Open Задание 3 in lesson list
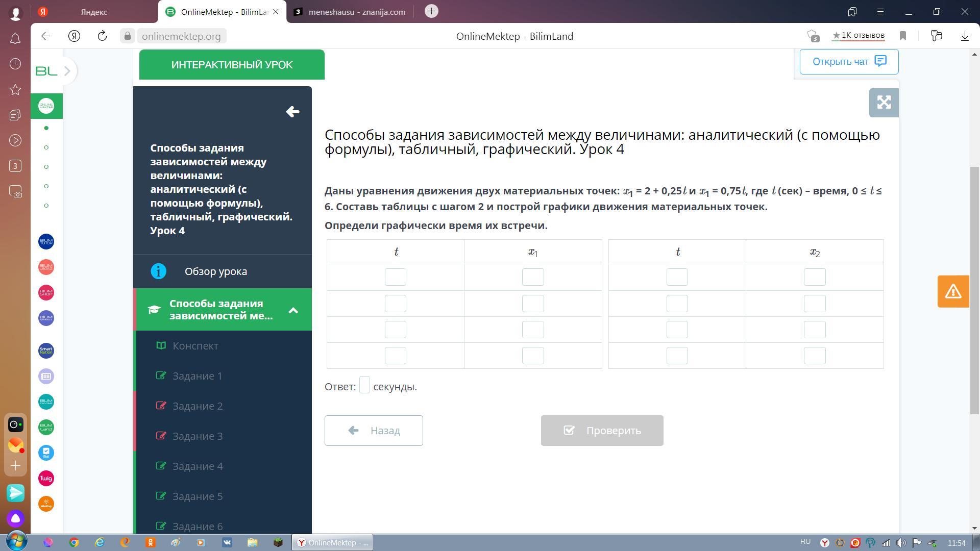Viewport: 980px width, 551px height. click(197, 436)
